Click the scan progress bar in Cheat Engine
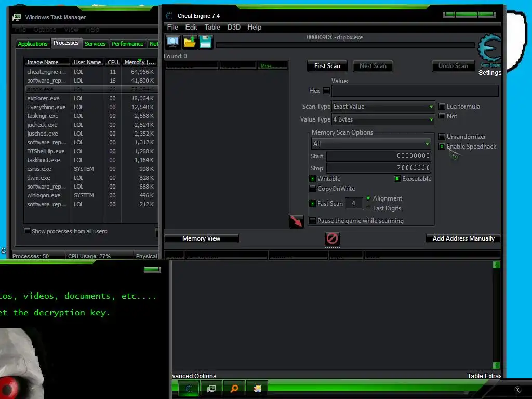The image size is (532, 399). pos(345,45)
